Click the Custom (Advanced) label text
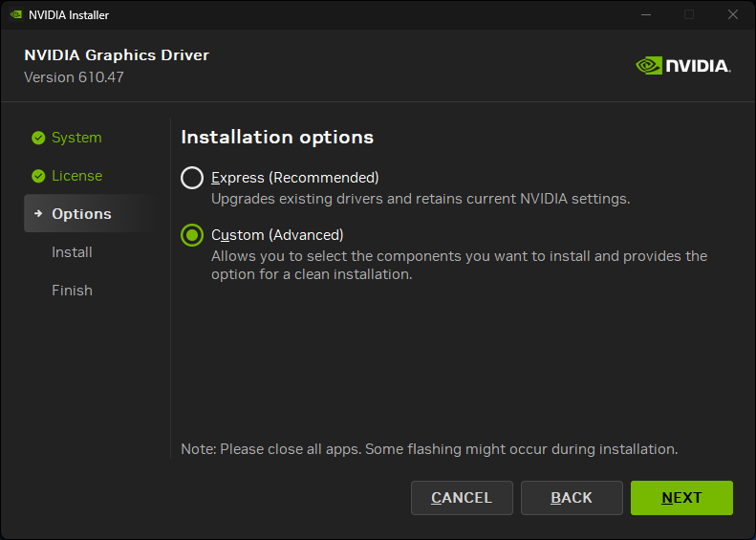 277,235
